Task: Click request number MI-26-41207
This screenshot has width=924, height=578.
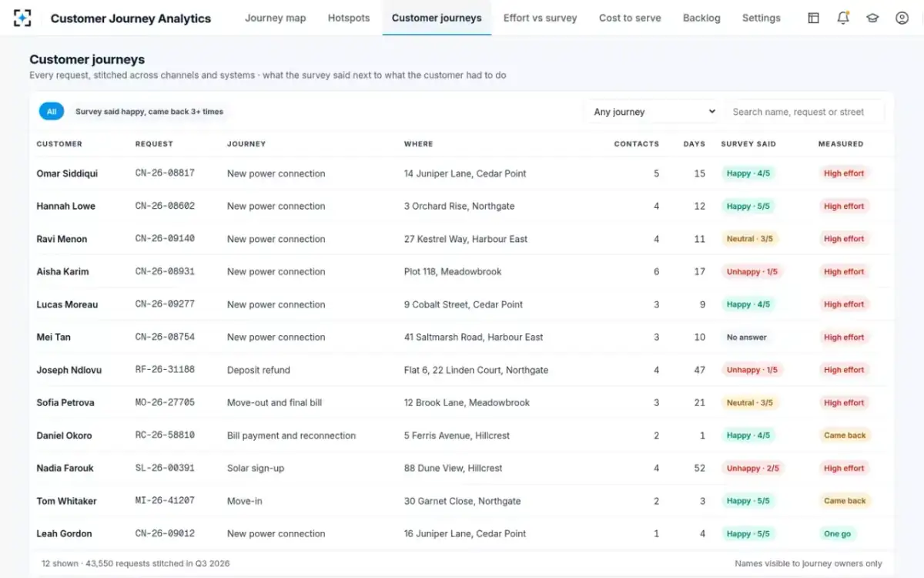Action: [x=165, y=501]
